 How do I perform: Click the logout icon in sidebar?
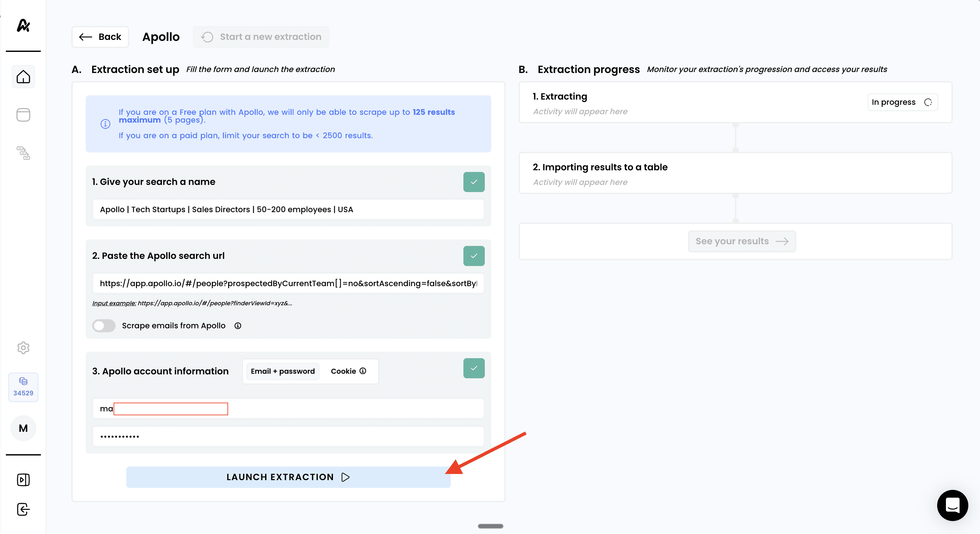[23, 509]
